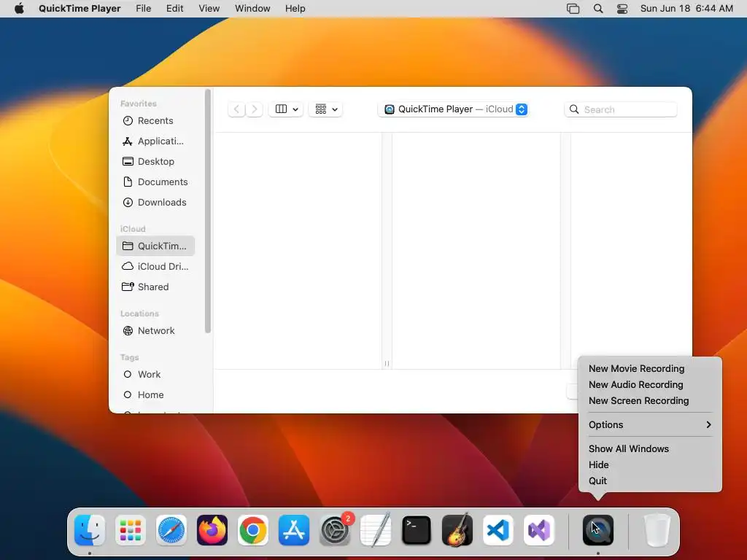
Task: Open Google Chrome from the Dock
Action: [253, 530]
